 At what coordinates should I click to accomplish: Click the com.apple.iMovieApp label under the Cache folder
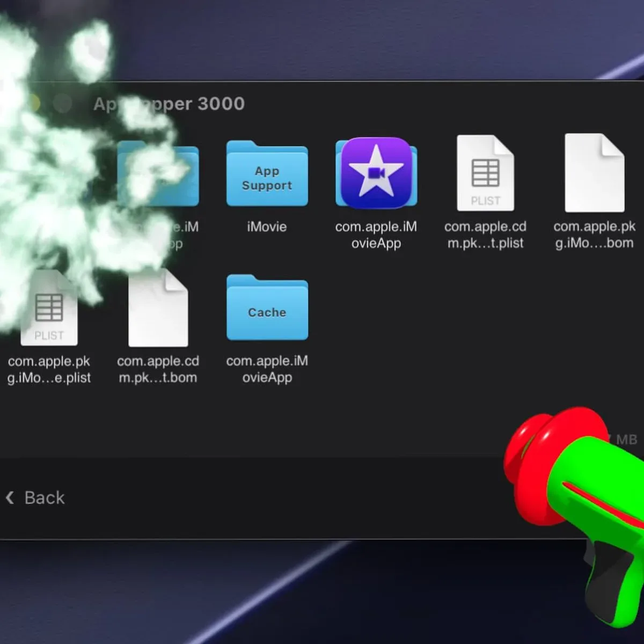[x=267, y=369]
